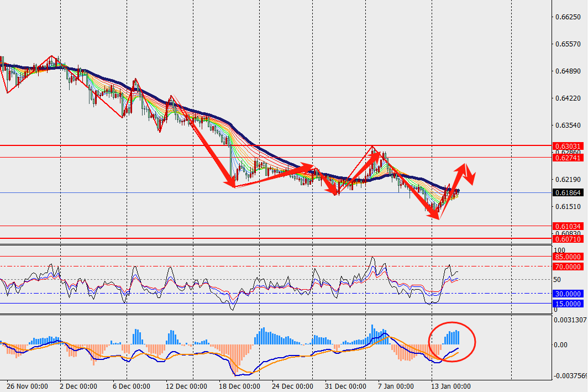Screen dimensions: 588x392
Task: Click the 70.0000 overbought level label
Action: 568,266
